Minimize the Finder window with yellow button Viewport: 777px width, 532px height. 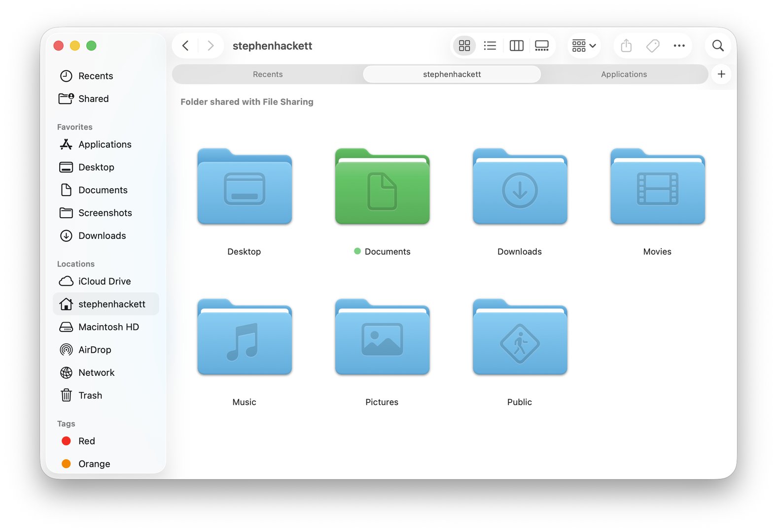[75, 46]
